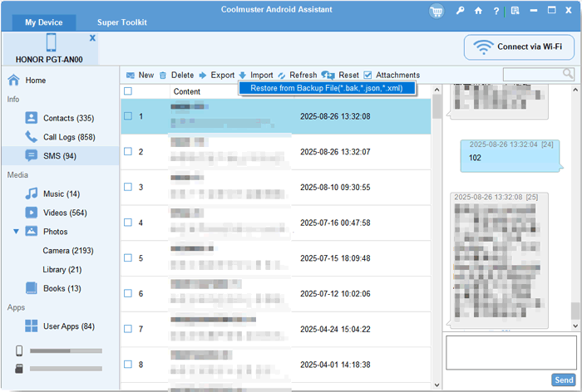Open Camera (2193) folder
Viewport: 582px width, 392px height.
[x=68, y=250]
